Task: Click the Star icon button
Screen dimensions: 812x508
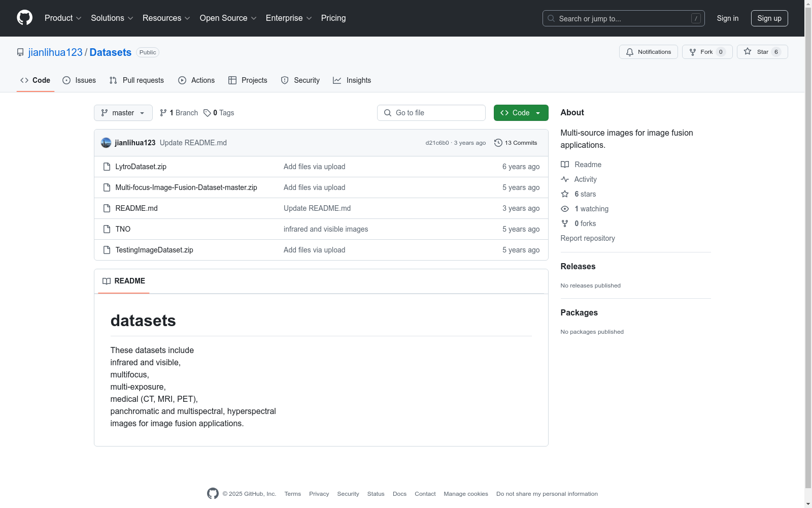Action: (748, 52)
